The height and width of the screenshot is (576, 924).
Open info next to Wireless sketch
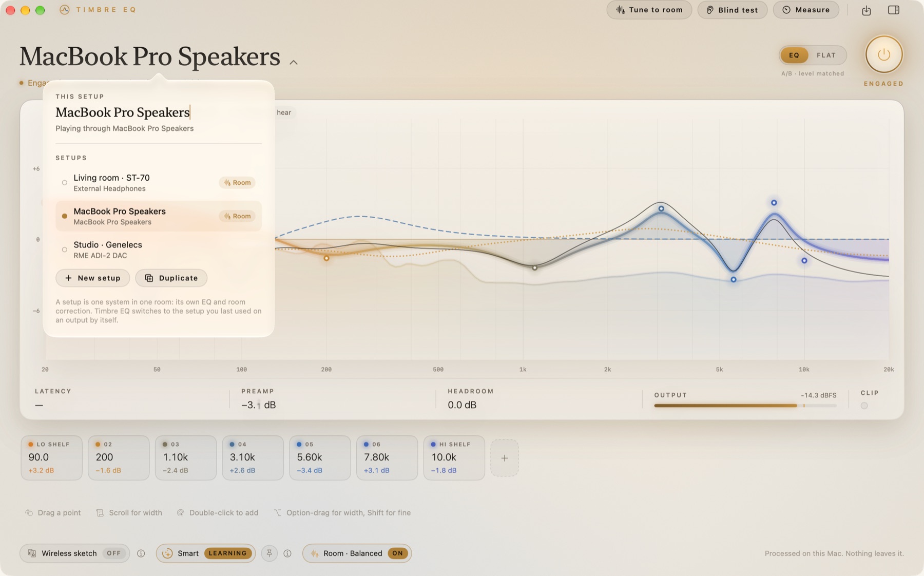[141, 553]
